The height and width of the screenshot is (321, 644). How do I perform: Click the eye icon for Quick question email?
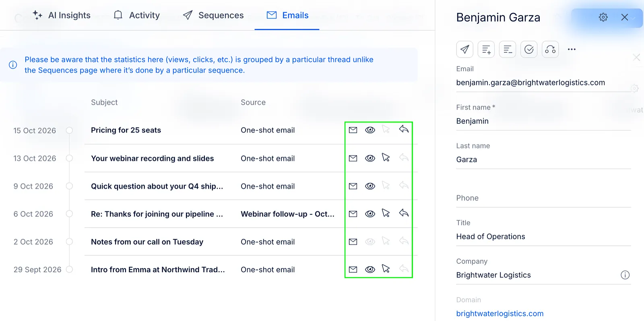click(x=370, y=186)
